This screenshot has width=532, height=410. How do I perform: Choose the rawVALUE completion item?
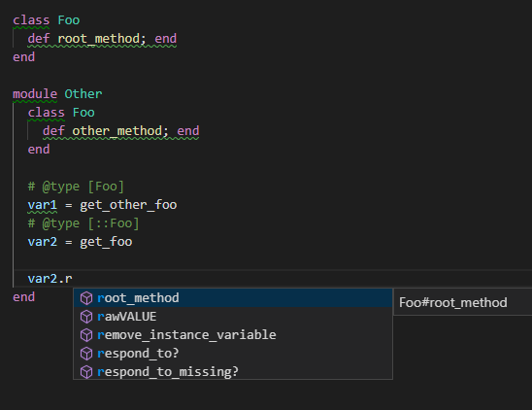point(233,317)
